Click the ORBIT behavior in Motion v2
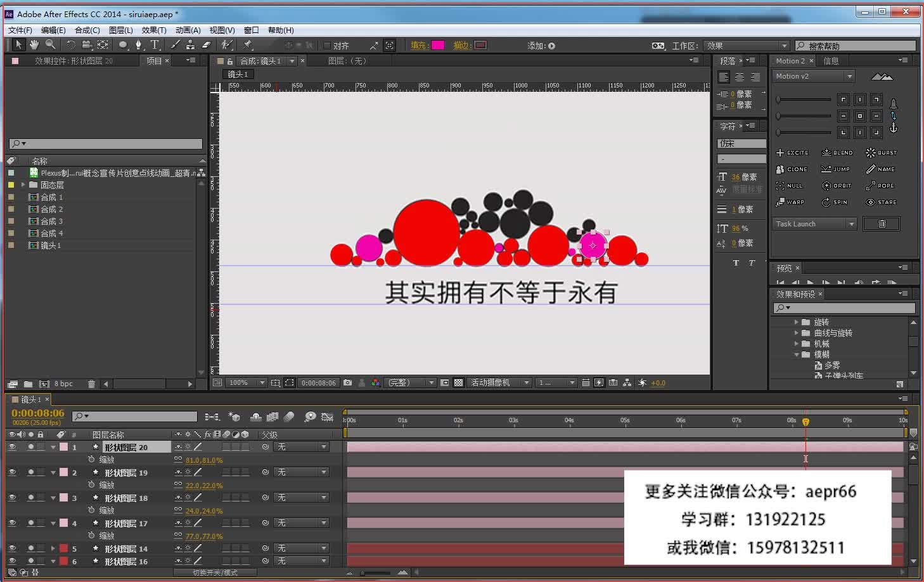The width and height of the screenshot is (924, 582). point(838,185)
